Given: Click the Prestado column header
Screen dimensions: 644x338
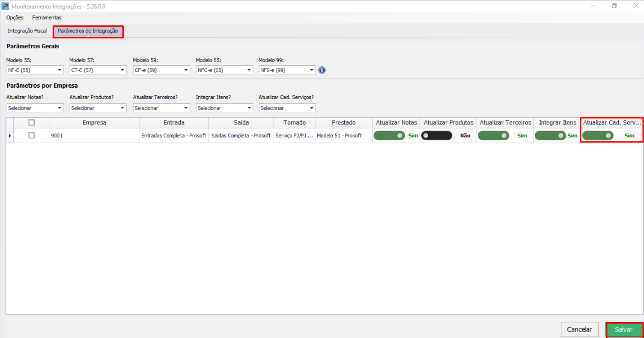Looking at the screenshot, I should point(344,123).
